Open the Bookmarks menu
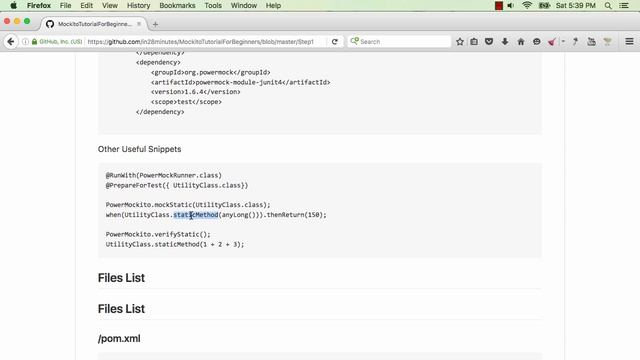Image resolution: width=640 pixels, height=360 pixels. (x=177, y=5)
